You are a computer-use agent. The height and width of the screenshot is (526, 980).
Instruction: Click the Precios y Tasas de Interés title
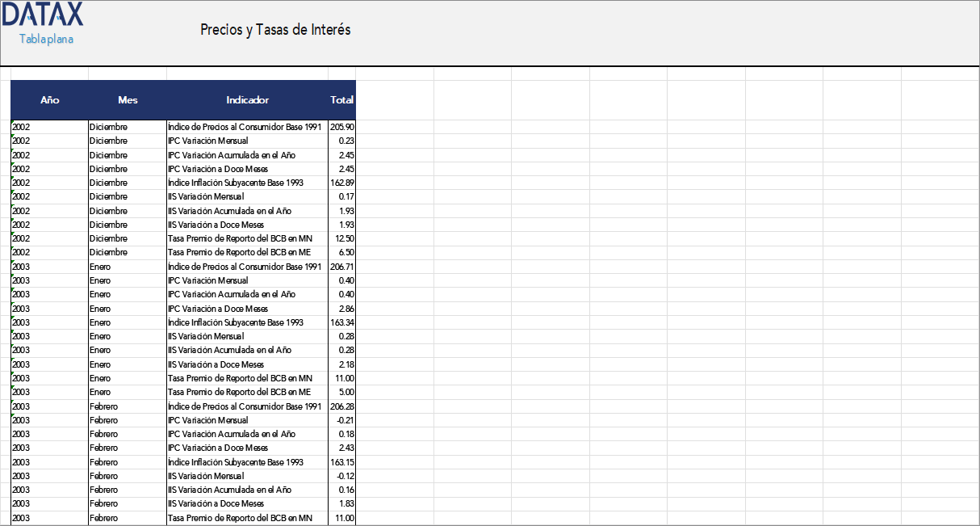274,29
